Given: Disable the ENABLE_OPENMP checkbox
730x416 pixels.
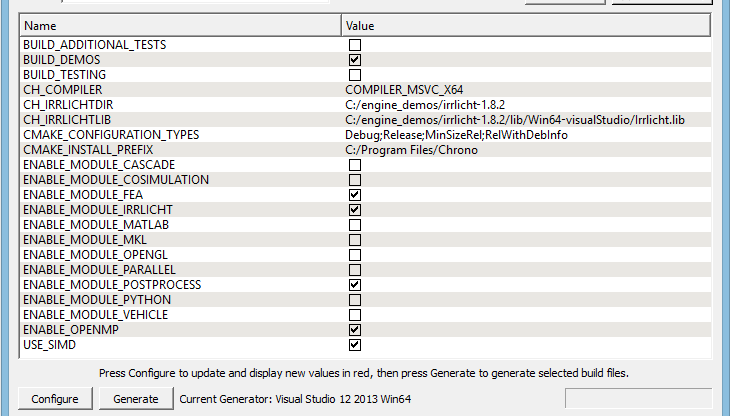Looking at the screenshot, I should (x=354, y=330).
